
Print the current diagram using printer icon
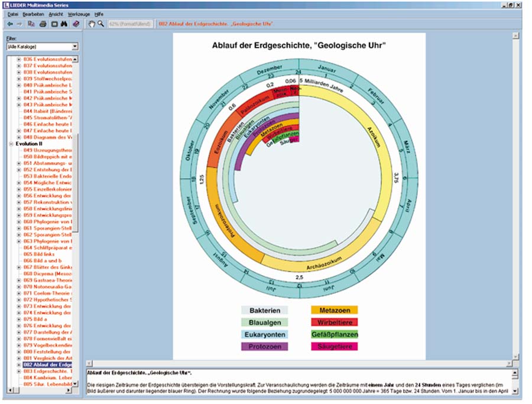[x=43, y=24]
